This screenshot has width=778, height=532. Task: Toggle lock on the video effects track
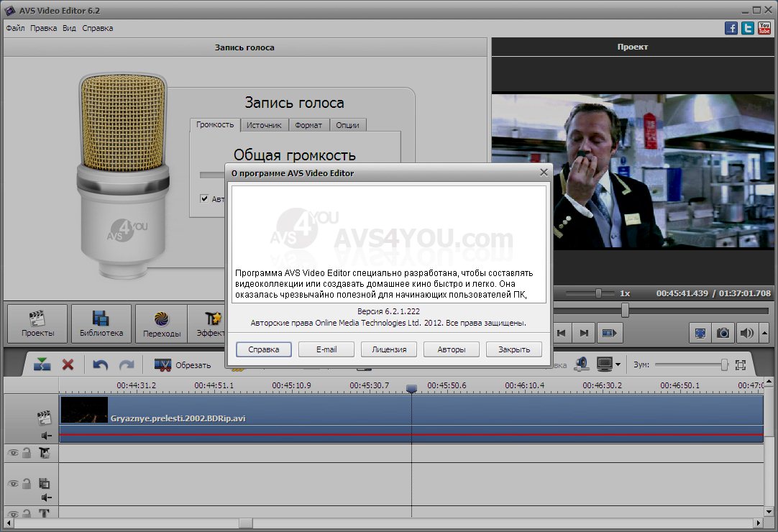[27, 453]
